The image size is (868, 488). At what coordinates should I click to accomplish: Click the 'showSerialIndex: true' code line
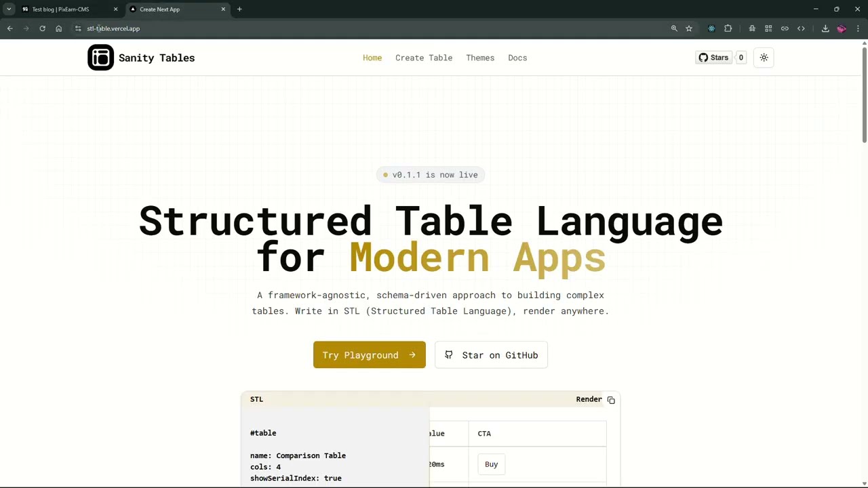pos(296,479)
